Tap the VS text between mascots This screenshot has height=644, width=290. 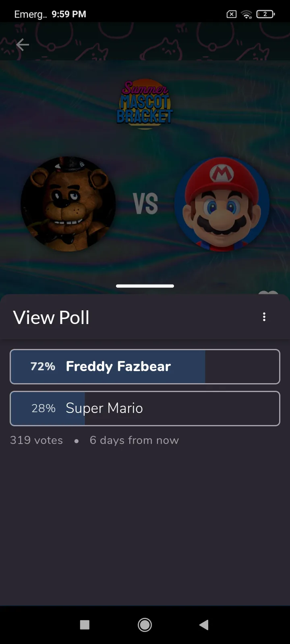point(145,204)
